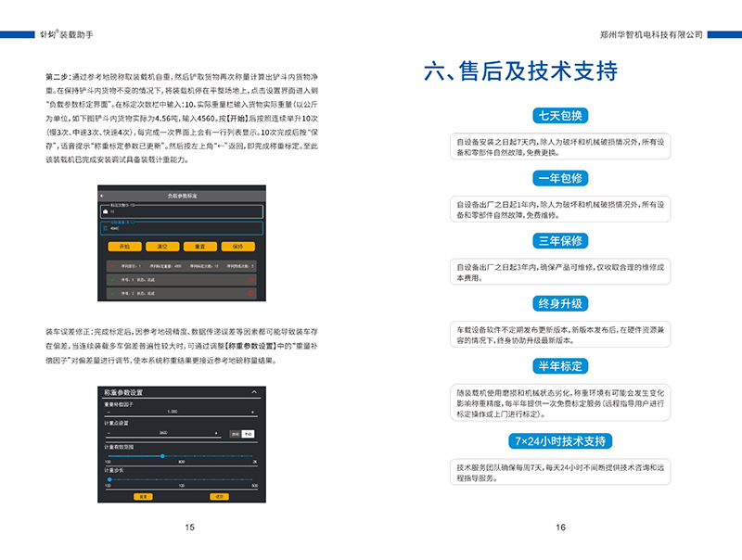Collapse the 称重参数设置 panel chevron
The image size is (742, 560).
(x=254, y=392)
